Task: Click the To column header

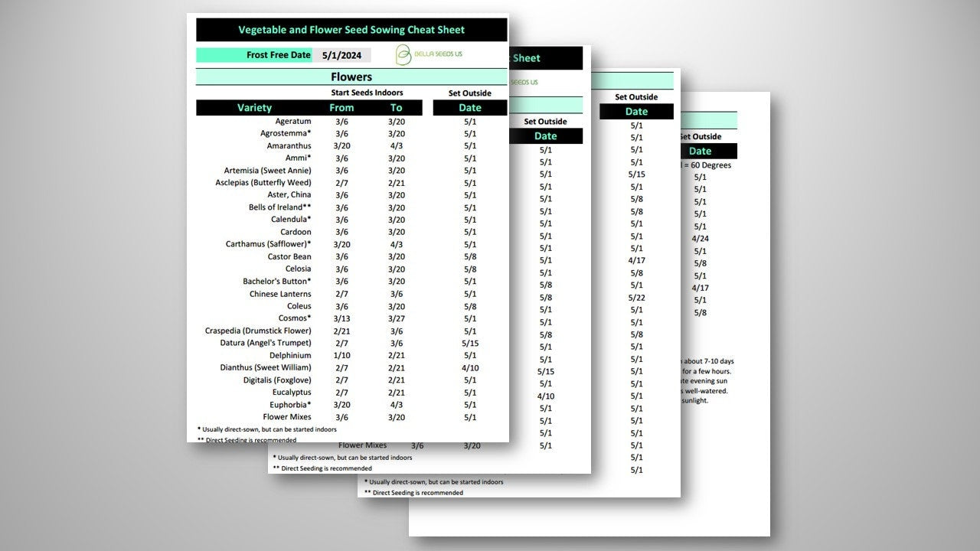Action: coord(396,108)
